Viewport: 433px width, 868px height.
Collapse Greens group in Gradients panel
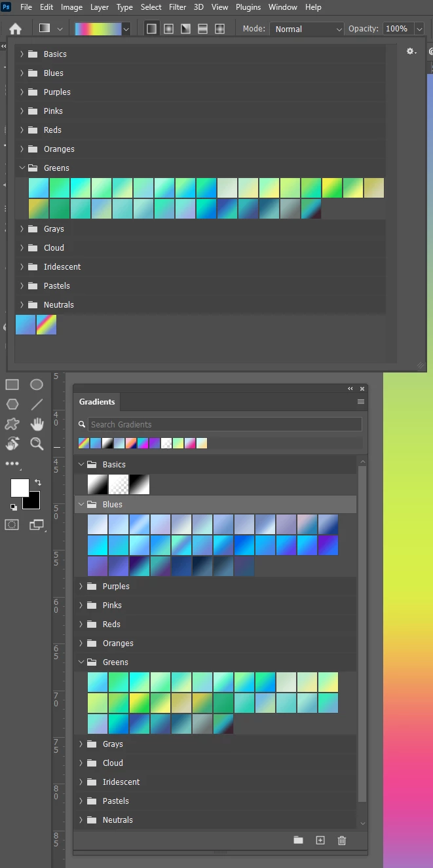click(81, 662)
